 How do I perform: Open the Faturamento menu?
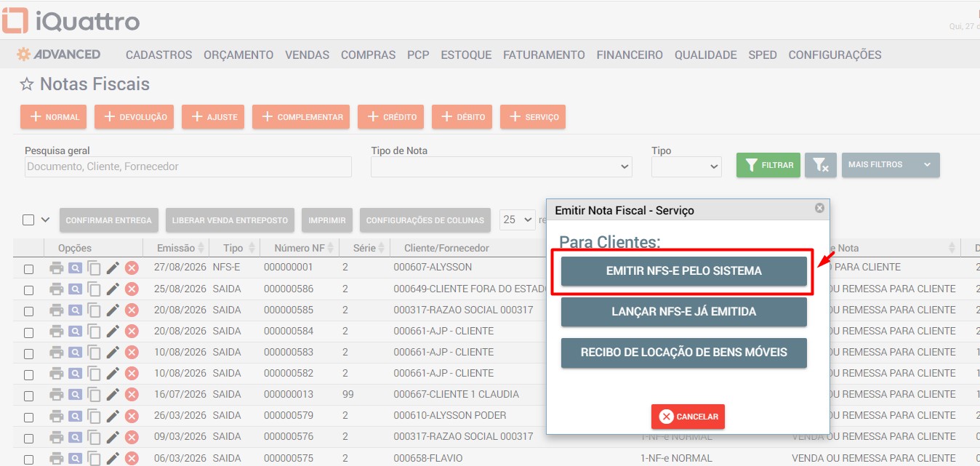pyautogui.click(x=544, y=55)
